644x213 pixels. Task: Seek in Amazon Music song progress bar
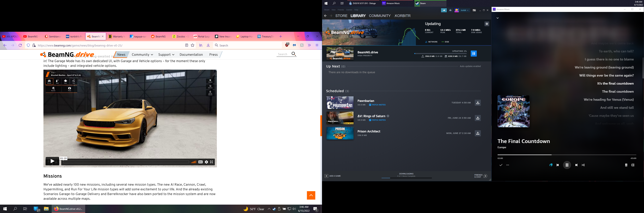567,155
